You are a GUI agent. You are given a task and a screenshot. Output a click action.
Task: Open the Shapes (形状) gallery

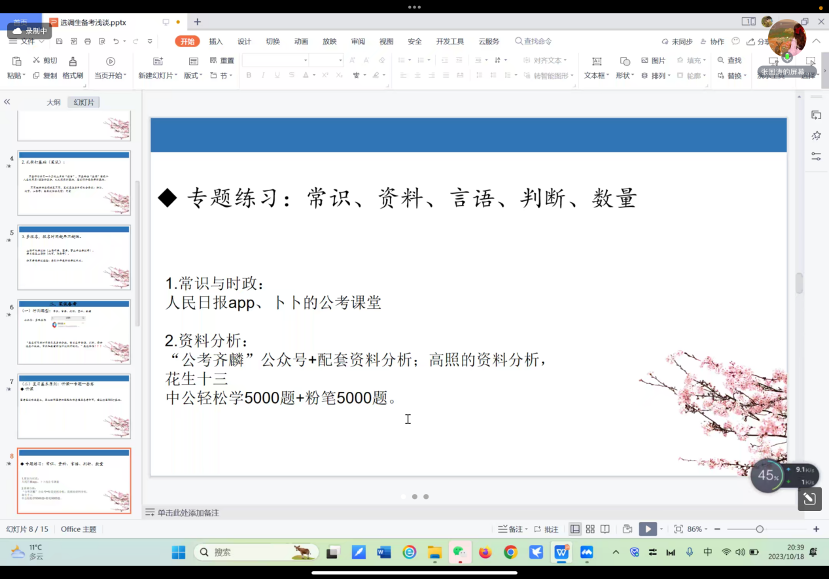tap(625, 67)
